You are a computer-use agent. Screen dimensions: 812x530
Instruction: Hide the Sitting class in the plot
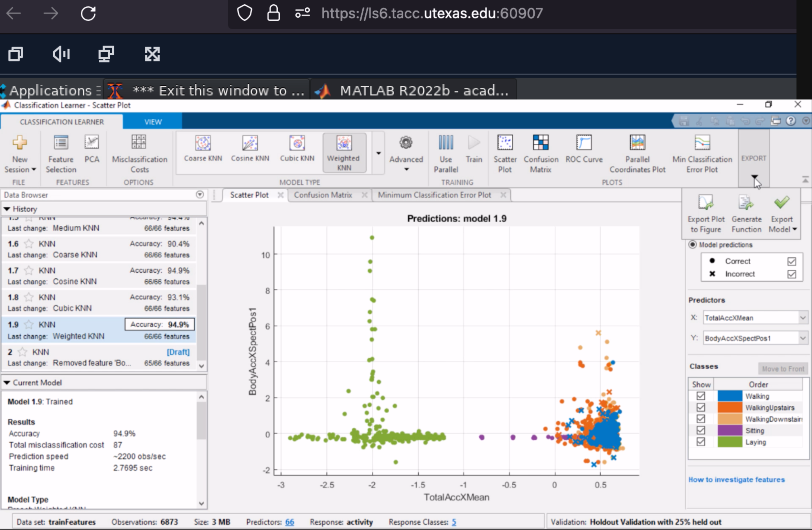(700, 430)
